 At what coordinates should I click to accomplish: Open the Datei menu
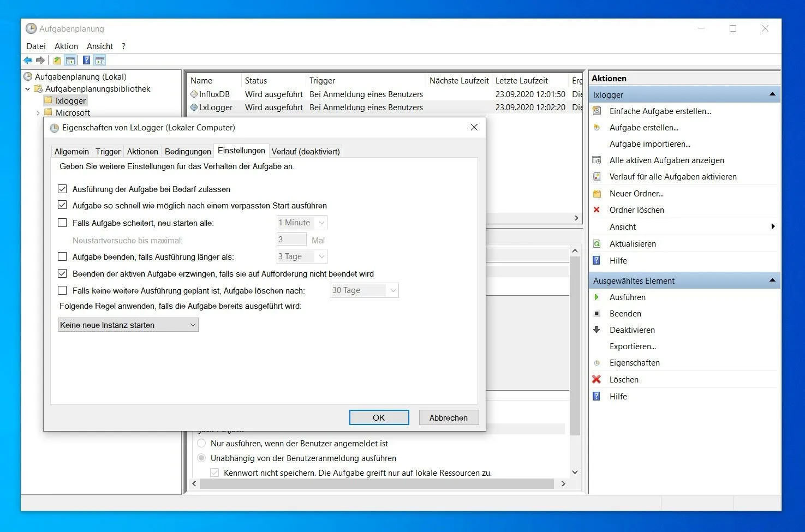(x=36, y=46)
